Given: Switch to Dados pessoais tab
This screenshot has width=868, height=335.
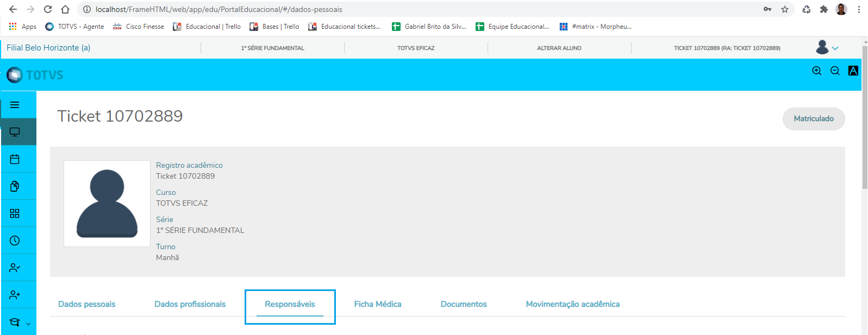Looking at the screenshot, I should pos(87,304).
